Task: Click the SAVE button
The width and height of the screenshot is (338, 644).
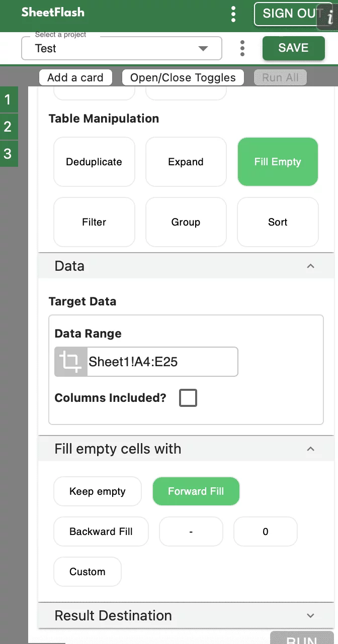Action: (293, 48)
